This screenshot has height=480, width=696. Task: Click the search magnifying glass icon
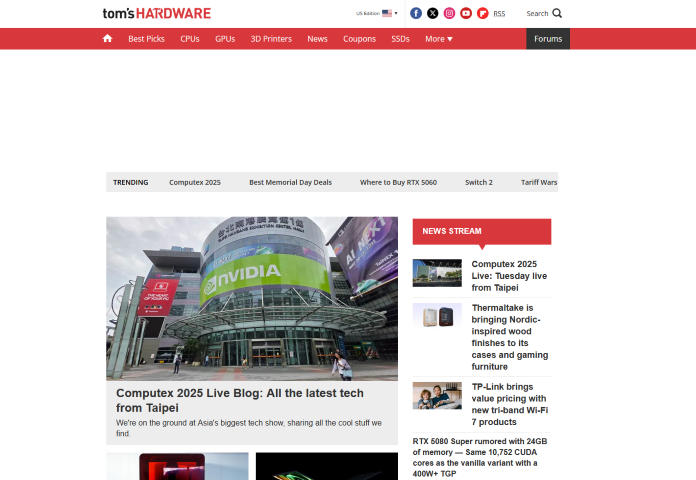pyautogui.click(x=557, y=13)
